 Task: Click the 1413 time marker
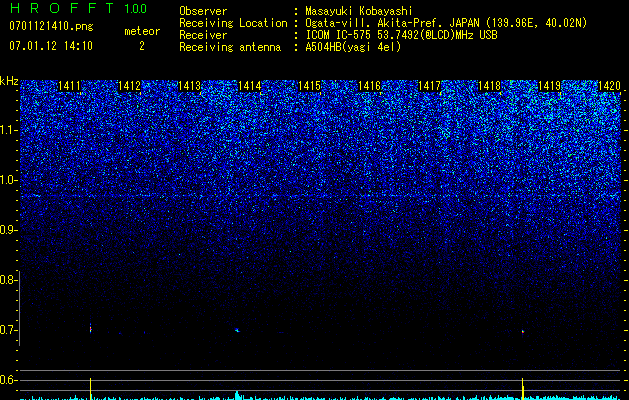click(x=189, y=86)
